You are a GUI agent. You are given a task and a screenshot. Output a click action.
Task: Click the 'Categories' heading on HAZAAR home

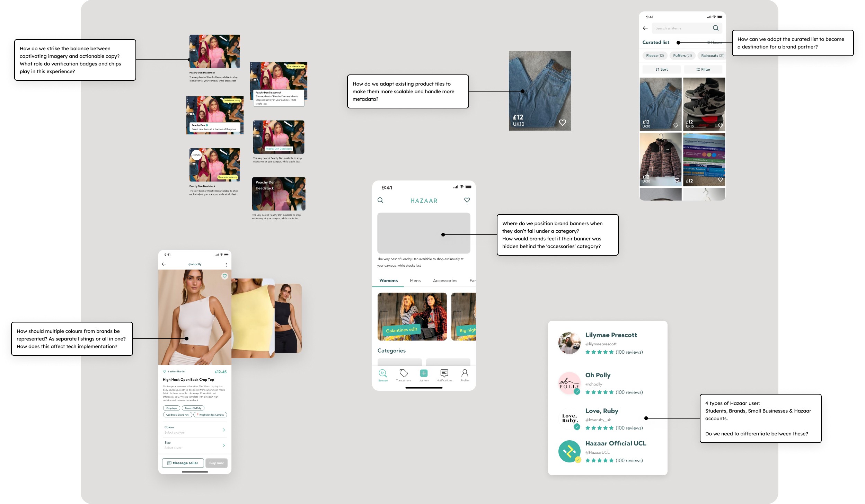point(391,351)
